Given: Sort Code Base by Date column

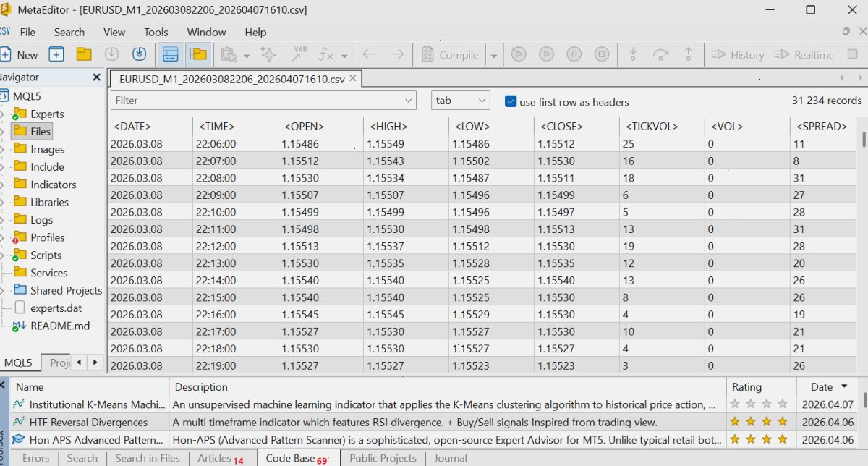Looking at the screenshot, I should click(x=829, y=387).
